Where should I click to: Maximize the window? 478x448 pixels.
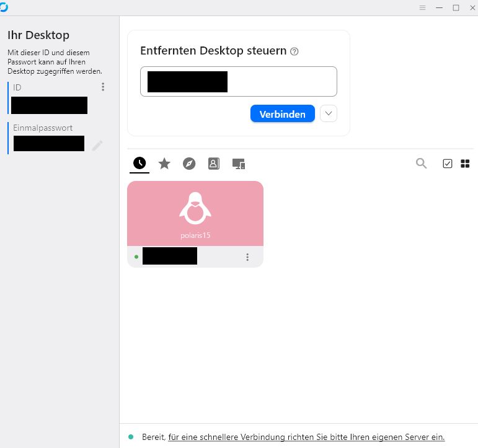click(x=456, y=8)
